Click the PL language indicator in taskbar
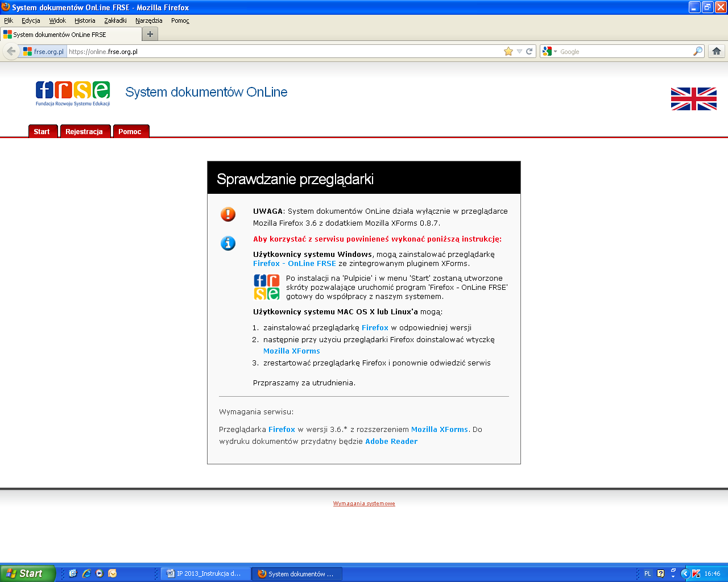 click(647, 573)
